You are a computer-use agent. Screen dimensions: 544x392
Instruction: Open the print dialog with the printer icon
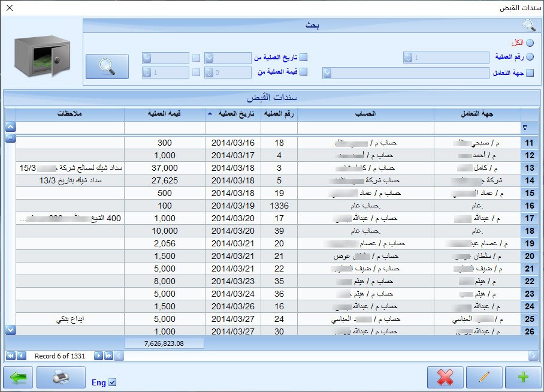point(61,377)
